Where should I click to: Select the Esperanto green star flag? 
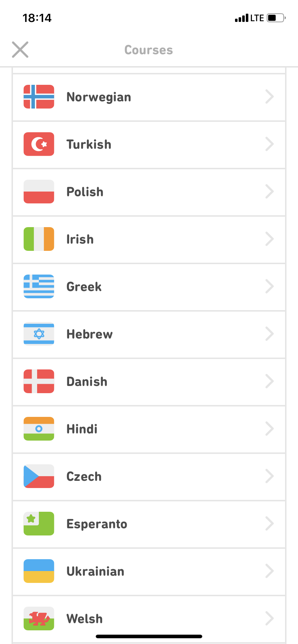39,524
